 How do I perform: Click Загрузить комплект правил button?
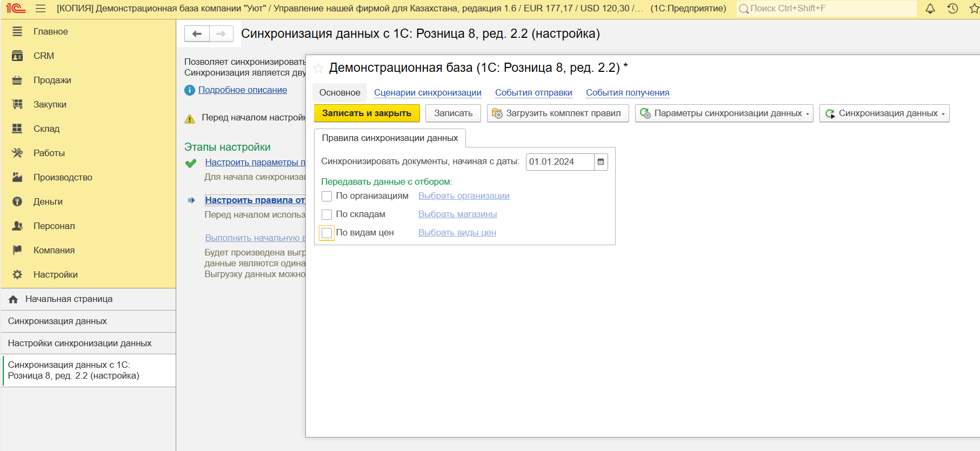tap(557, 113)
